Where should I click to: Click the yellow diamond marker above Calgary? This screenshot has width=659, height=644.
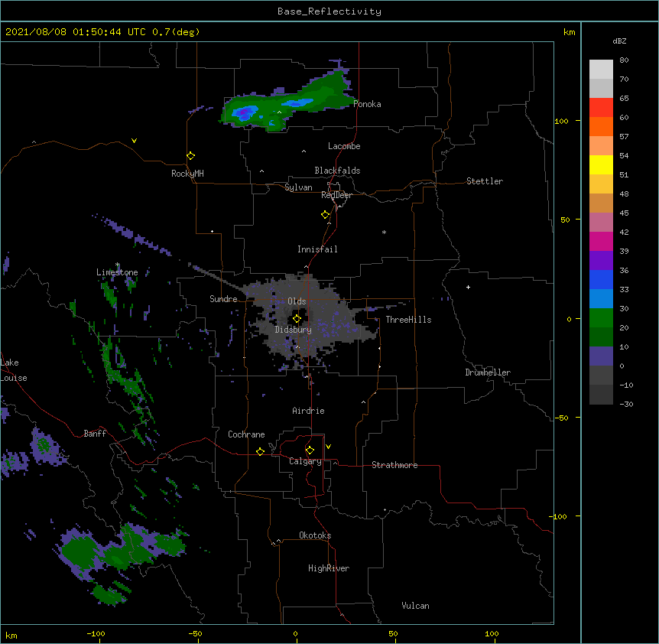click(x=310, y=450)
